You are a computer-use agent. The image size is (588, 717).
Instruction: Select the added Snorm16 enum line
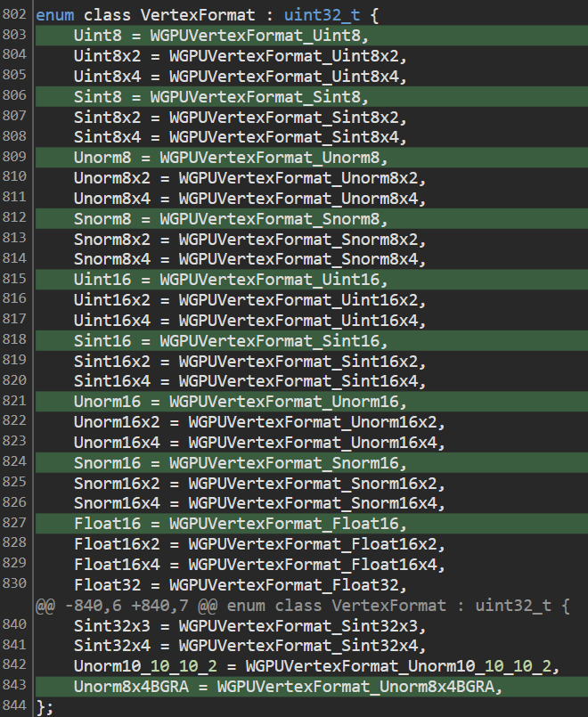pos(312,463)
